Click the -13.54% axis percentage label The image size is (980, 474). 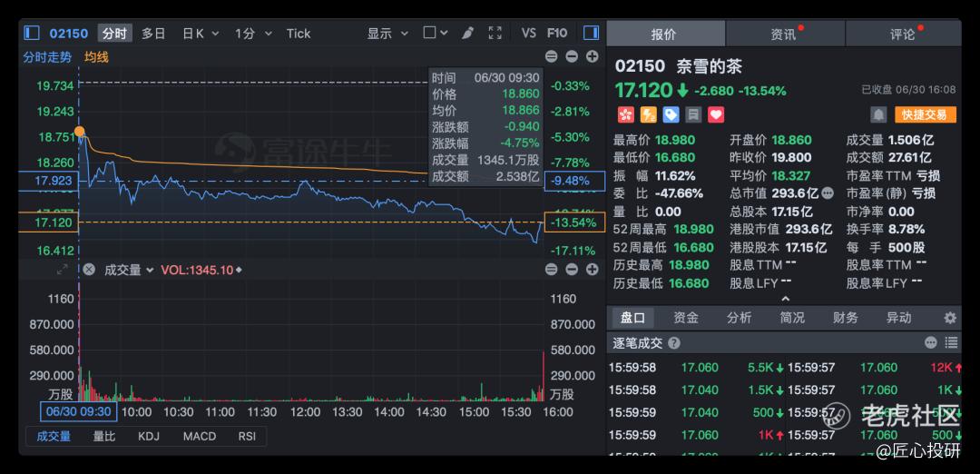click(x=574, y=222)
